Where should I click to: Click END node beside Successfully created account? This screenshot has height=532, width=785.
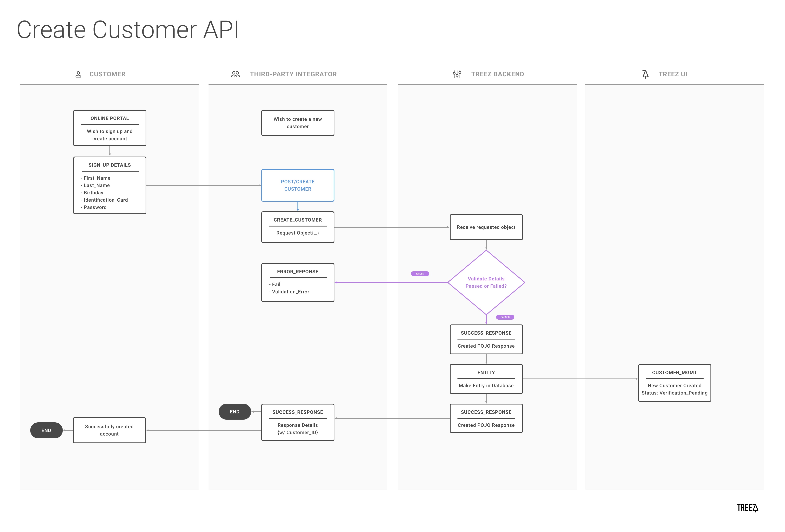[x=46, y=430]
